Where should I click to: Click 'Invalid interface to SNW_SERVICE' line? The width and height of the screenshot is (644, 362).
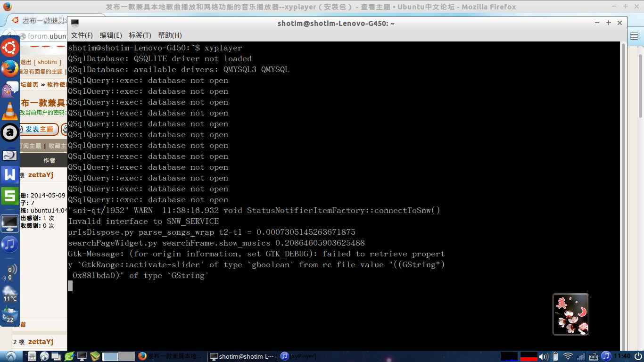[x=143, y=222]
